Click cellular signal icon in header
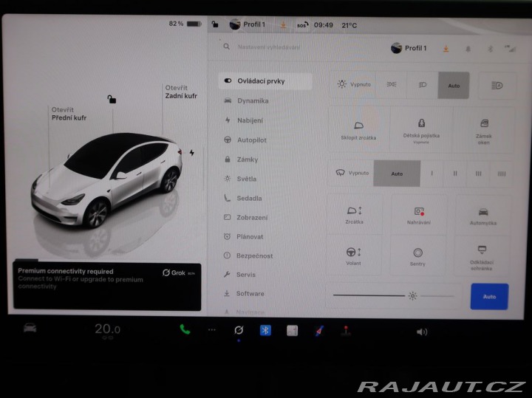532x398 pixels. [x=510, y=49]
